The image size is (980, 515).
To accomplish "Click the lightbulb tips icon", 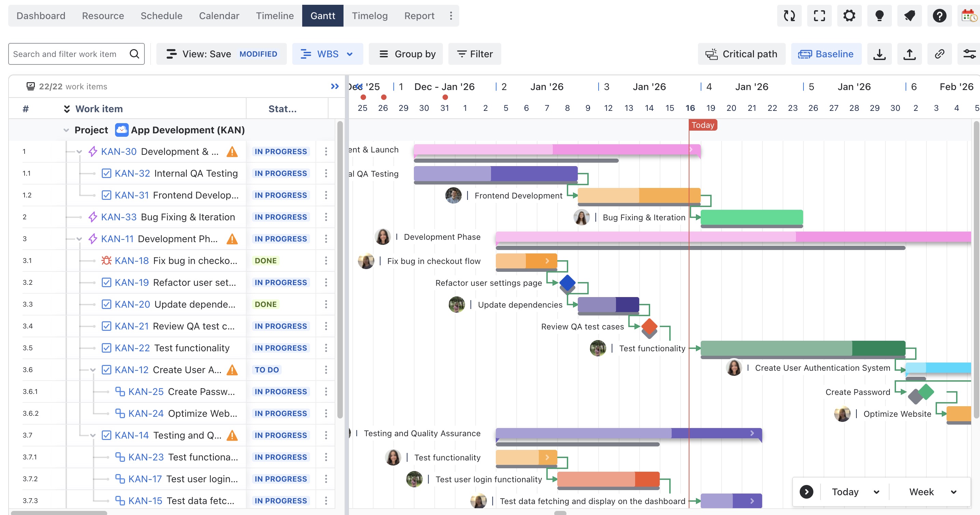I will 879,16.
